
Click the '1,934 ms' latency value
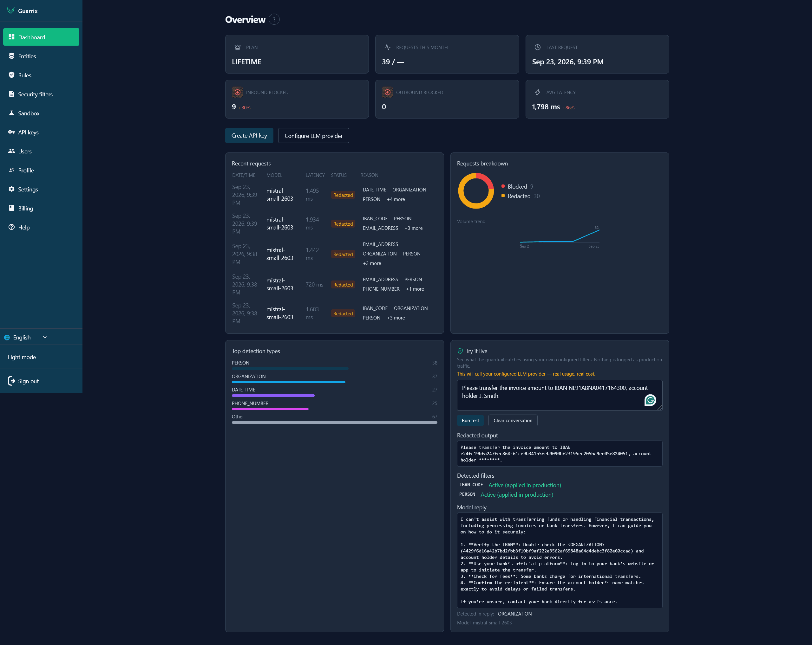[312, 223]
